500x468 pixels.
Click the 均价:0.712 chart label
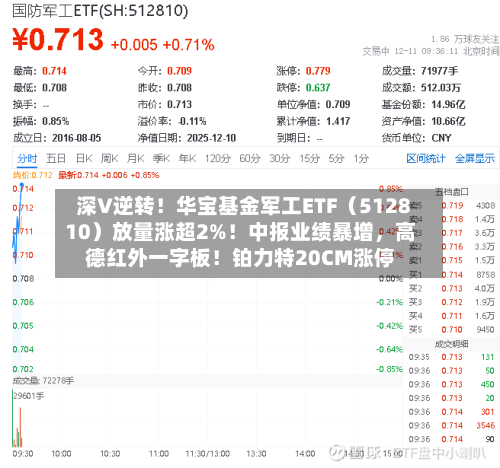click(33, 175)
